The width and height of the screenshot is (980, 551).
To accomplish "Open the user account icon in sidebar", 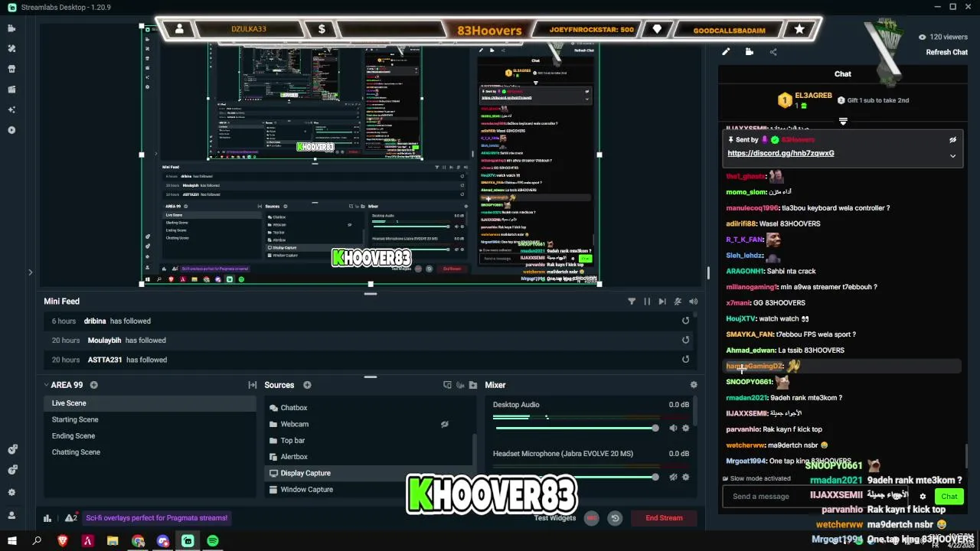I will tap(11, 515).
